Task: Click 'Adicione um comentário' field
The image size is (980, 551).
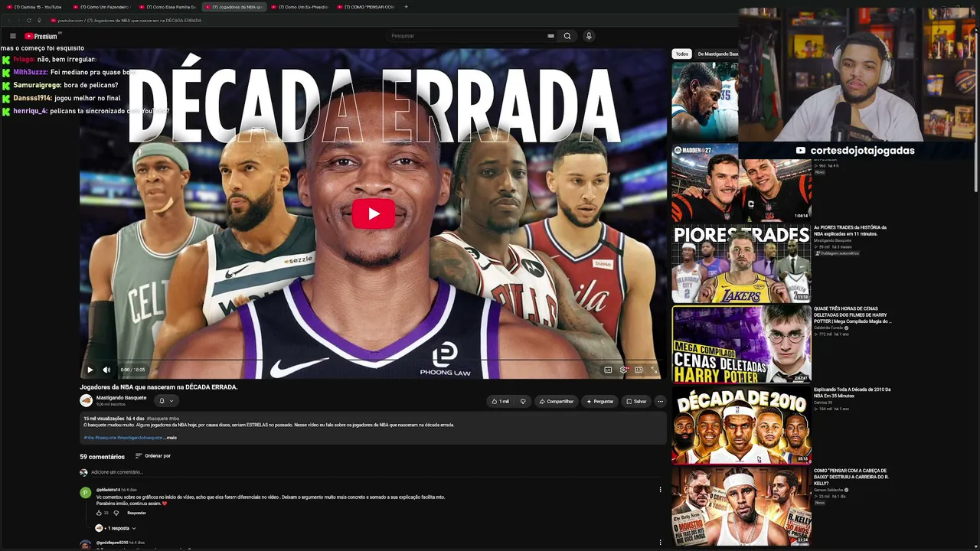Action: pos(375,472)
